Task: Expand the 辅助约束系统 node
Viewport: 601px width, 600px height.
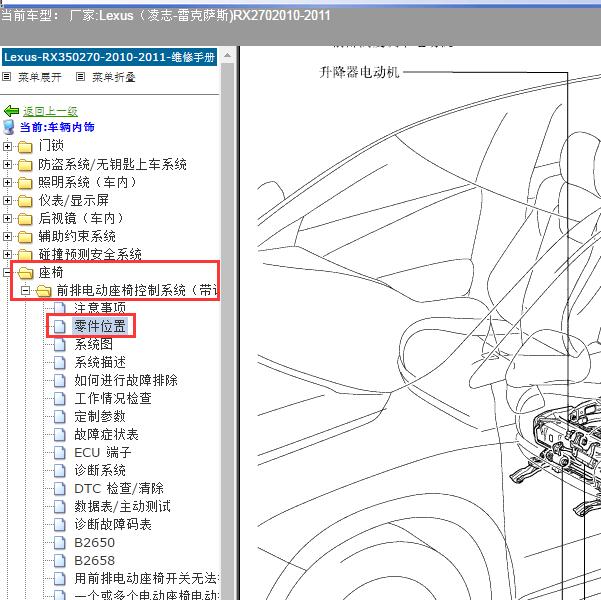Action: click(x=7, y=237)
